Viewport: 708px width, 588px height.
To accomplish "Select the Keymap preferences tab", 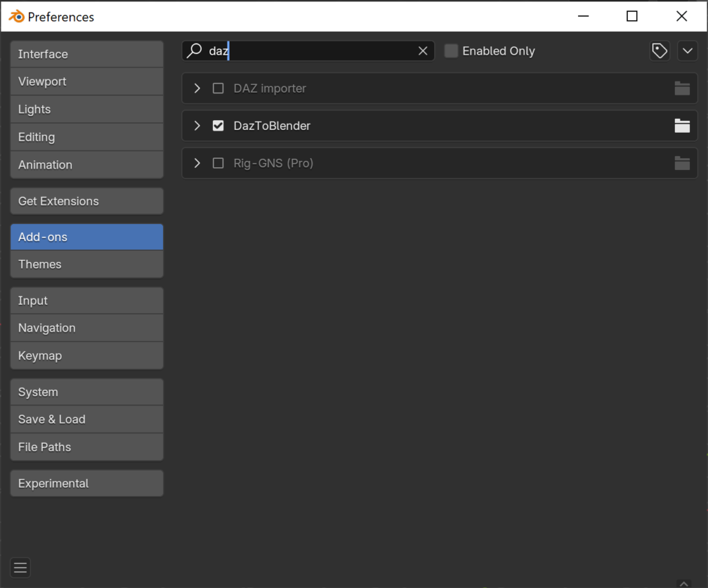I will [86, 356].
